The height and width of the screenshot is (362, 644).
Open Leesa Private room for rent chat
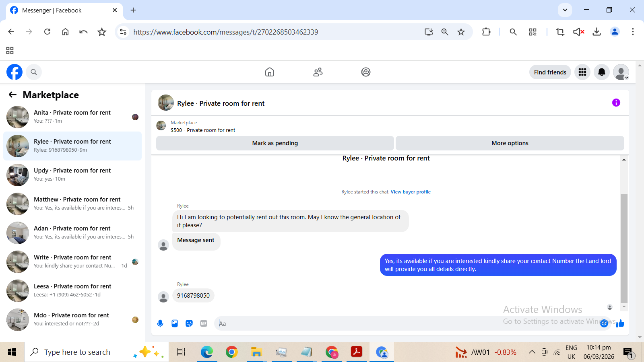[x=72, y=291]
